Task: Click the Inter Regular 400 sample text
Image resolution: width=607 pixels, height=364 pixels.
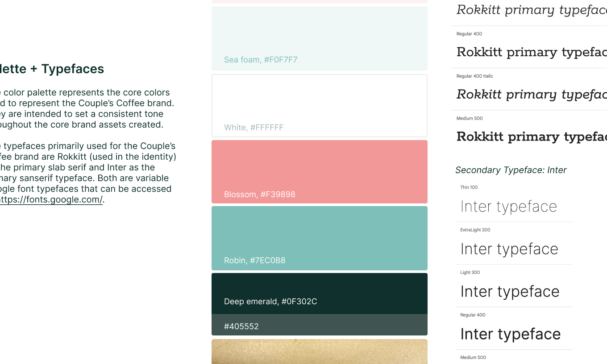Action: tap(510, 334)
